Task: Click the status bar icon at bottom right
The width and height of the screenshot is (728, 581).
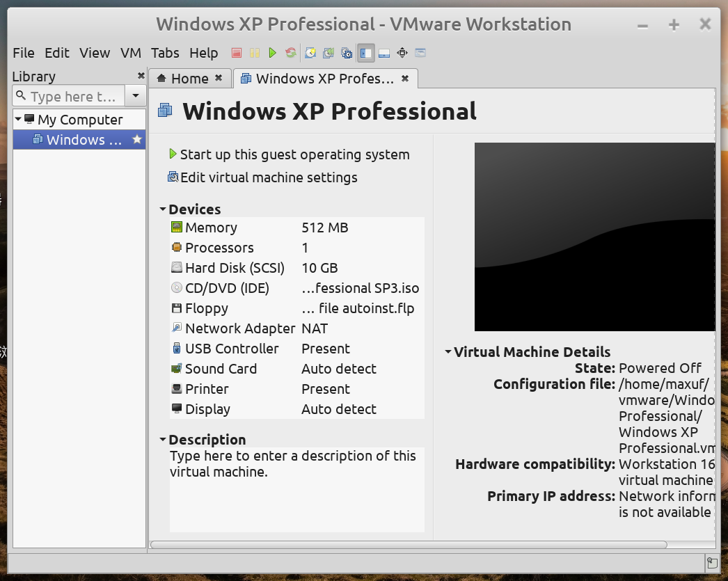Action: coord(712,564)
